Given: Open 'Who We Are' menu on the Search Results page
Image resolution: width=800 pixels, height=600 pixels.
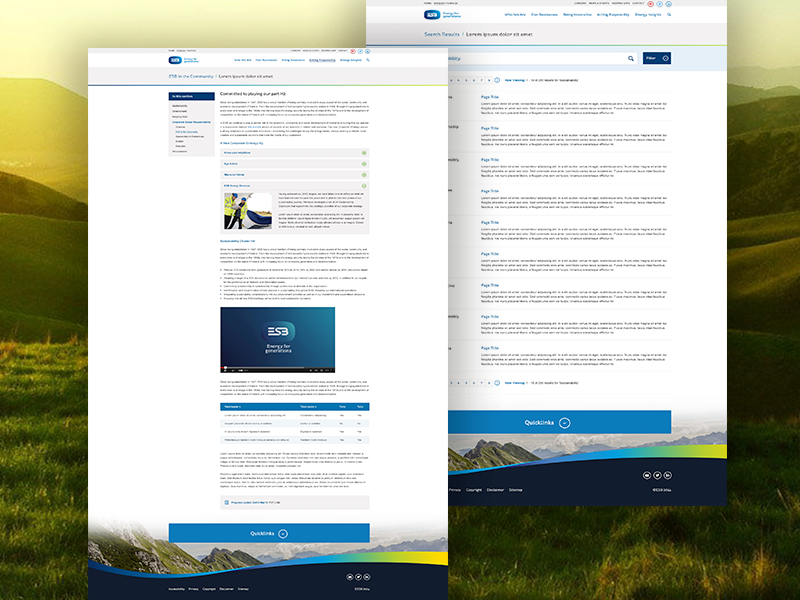Looking at the screenshot, I should click(515, 15).
